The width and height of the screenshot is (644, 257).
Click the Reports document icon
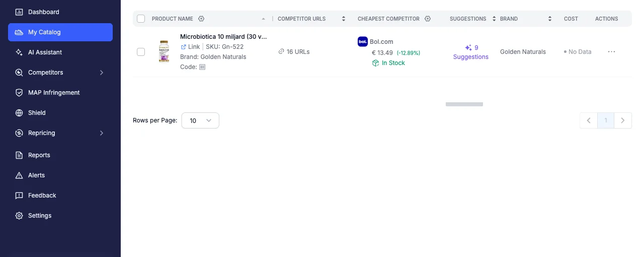click(19, 155)
